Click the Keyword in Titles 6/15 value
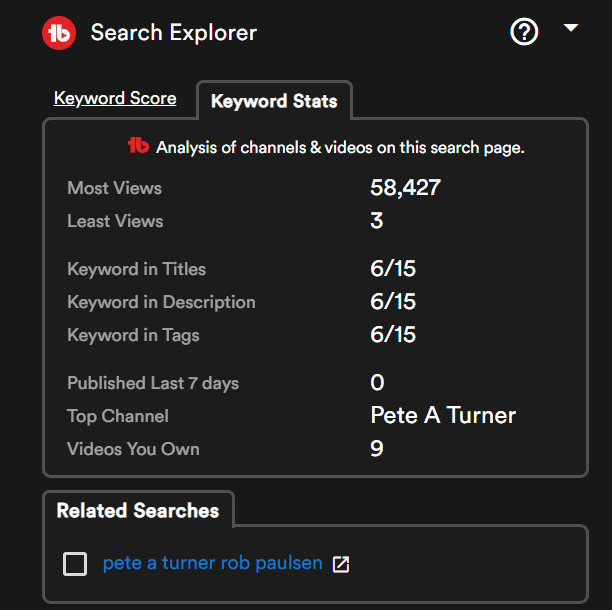Screen dimensions: 612x610 click(x=393, y=269)
